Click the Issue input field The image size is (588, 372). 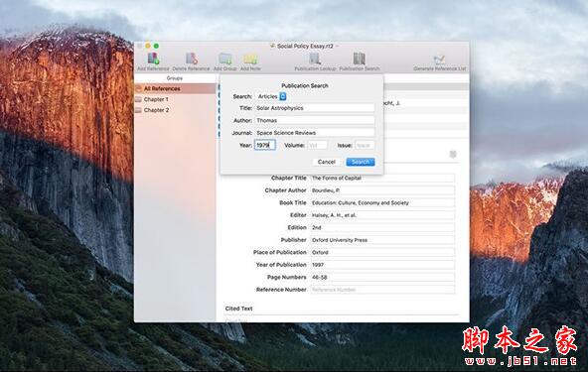365,145
